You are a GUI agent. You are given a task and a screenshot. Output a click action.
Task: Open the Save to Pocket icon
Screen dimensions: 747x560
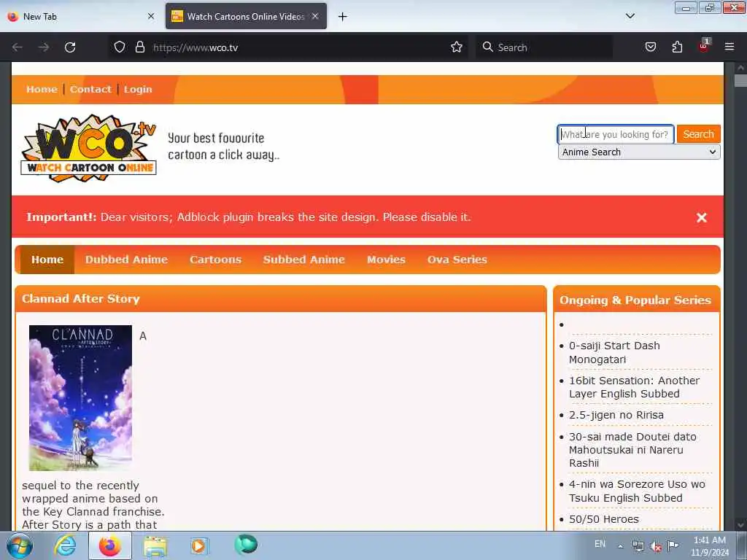pyautogui.click(x=651, y=47)
